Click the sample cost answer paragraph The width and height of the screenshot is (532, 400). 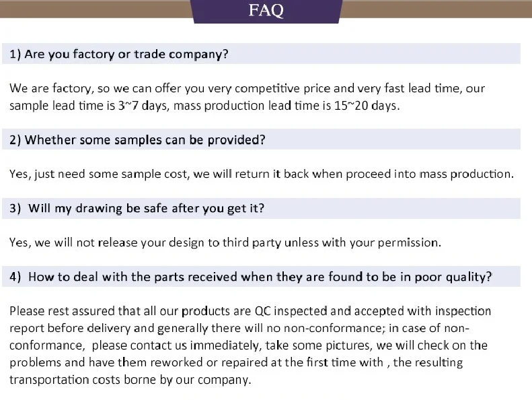click(261, 174)
